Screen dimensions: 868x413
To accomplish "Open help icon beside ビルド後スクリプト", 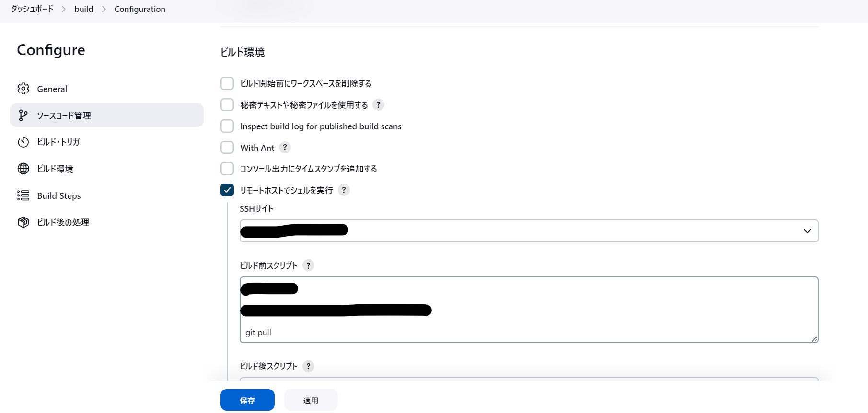I will click(308, 366).
